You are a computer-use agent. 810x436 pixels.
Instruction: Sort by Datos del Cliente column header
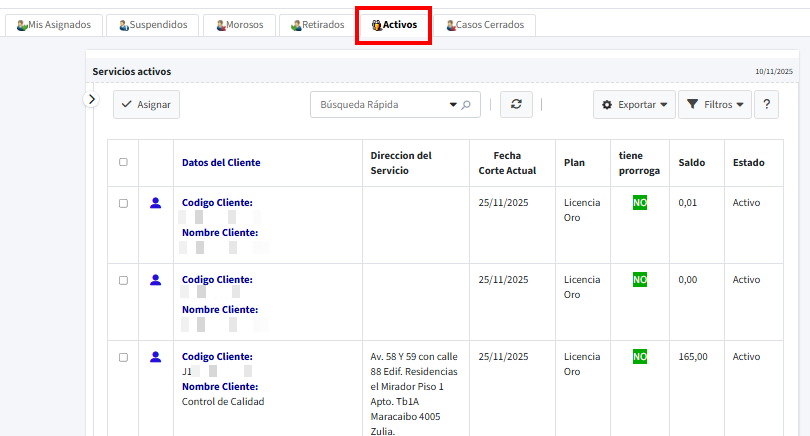point(221,162)
